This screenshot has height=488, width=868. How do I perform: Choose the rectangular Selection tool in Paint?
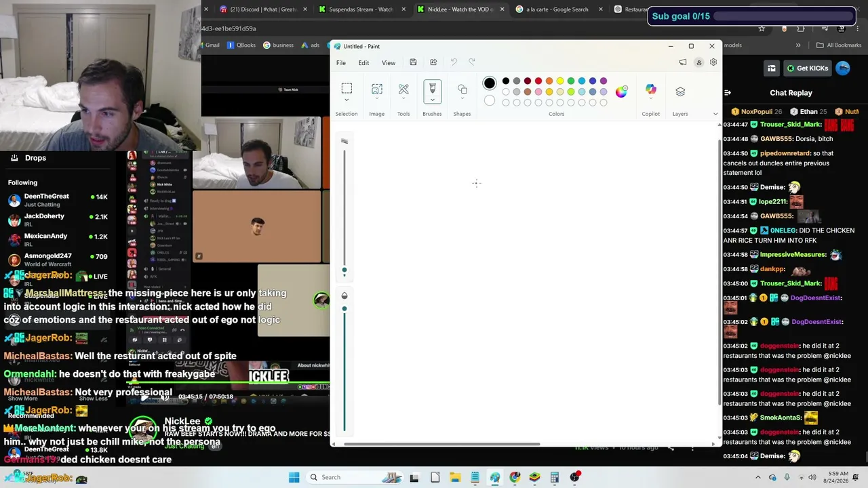point(347,88)
